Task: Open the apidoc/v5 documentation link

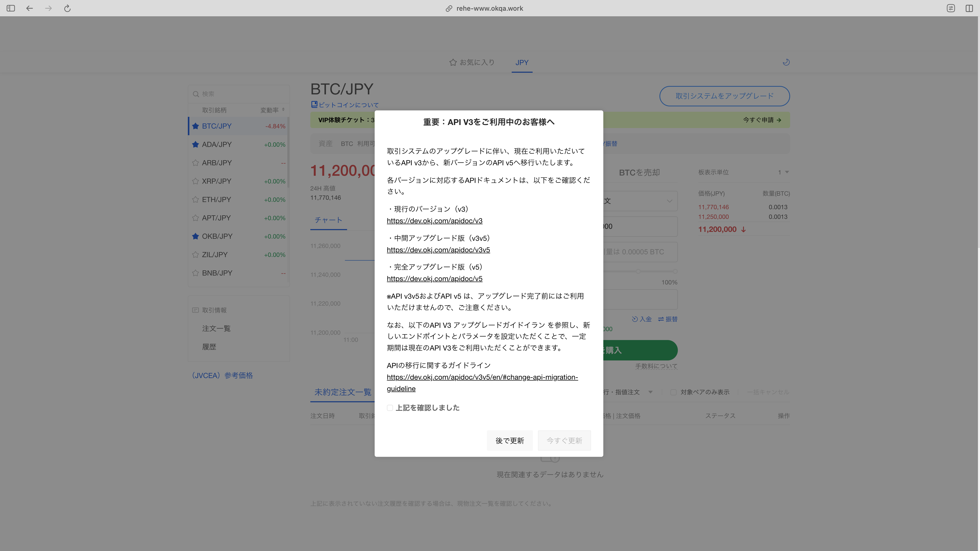Action: pyautogui.click(x=434, y=279)
